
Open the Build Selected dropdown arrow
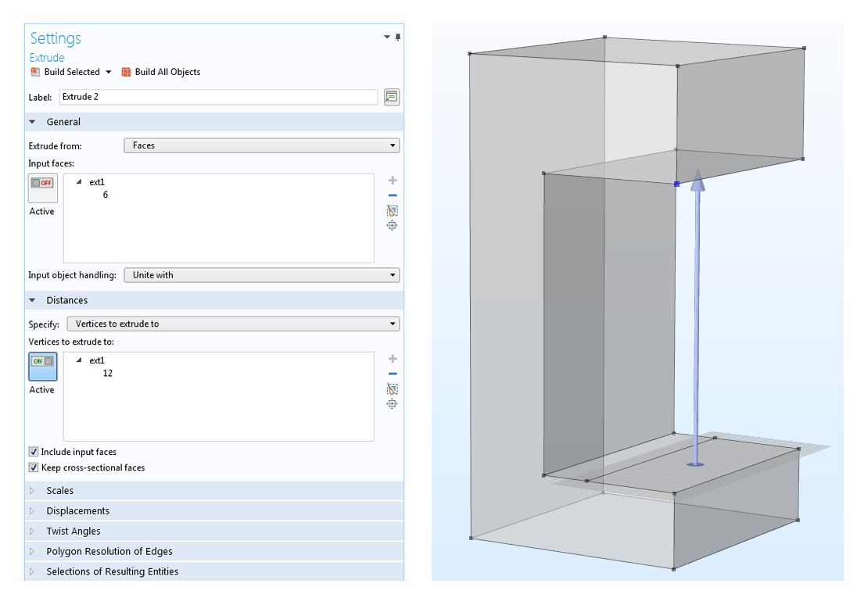108,72
